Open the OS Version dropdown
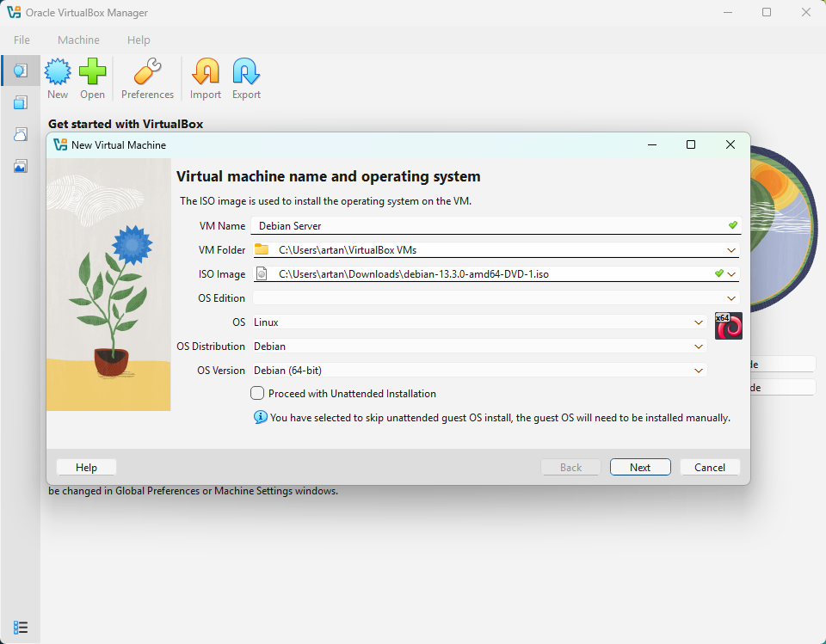 (699, 371)
